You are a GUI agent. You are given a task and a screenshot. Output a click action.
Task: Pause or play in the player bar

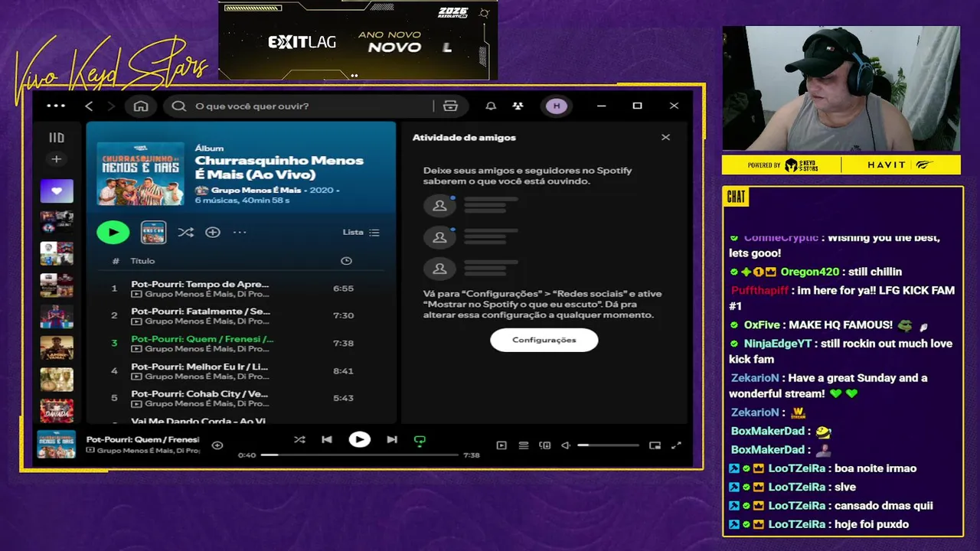coord(359,439)
